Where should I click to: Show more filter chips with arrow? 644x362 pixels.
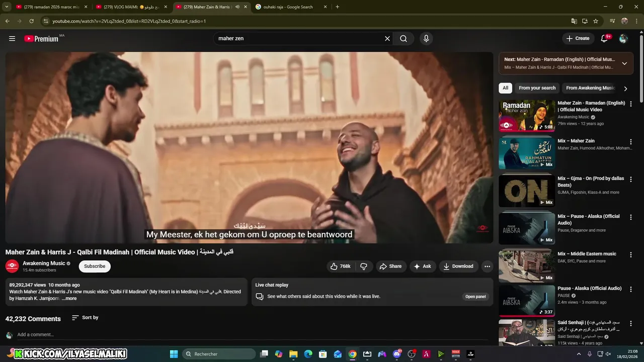pos(625,88)
